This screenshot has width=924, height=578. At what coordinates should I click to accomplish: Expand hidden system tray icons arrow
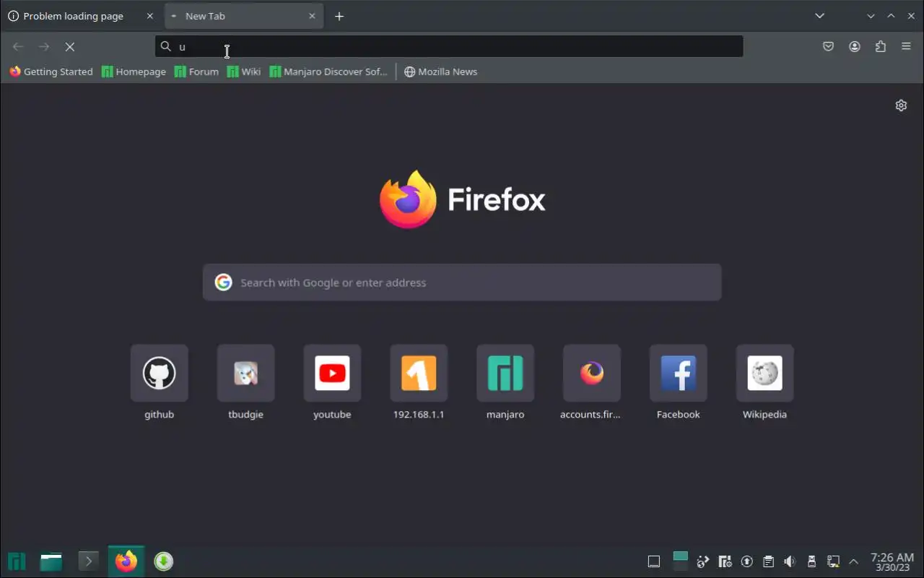(853, 561)
